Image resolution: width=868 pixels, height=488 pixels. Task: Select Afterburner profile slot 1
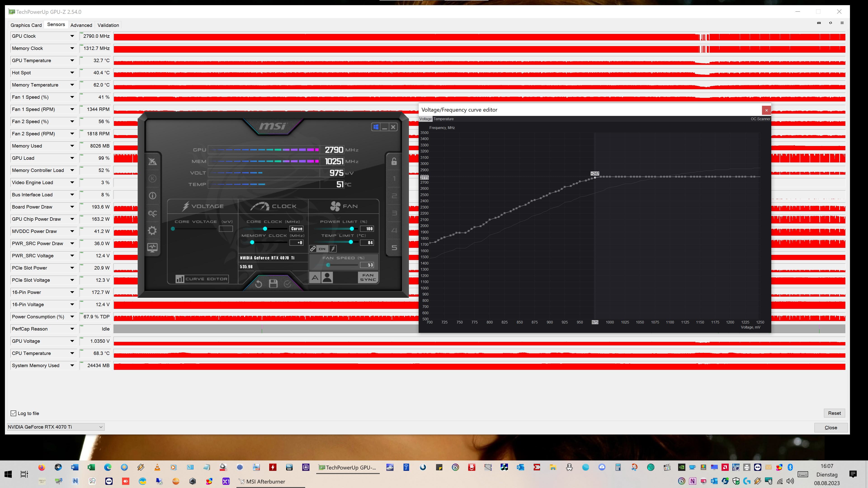[394, 179]
